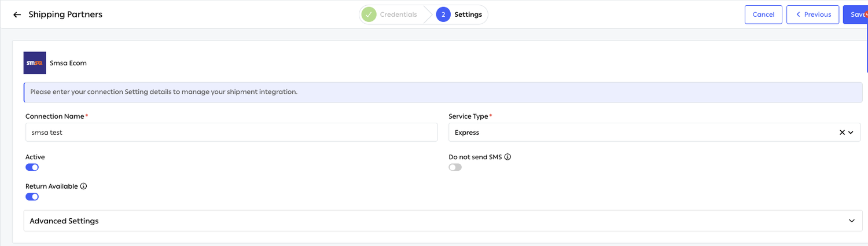The height and width of the screenshot is (246, 868).
Task: Click the Smsa Ecom partner name text
Action: point(68,63)
